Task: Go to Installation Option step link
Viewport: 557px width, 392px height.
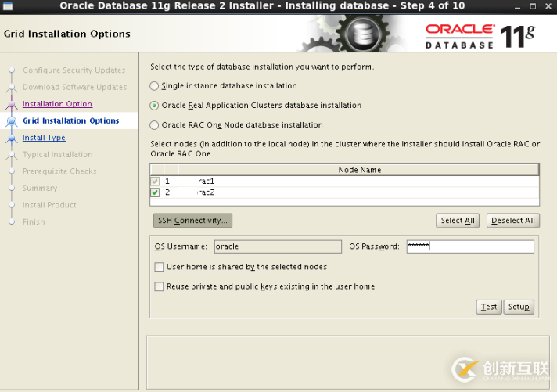Action: (x=57, y=104)
